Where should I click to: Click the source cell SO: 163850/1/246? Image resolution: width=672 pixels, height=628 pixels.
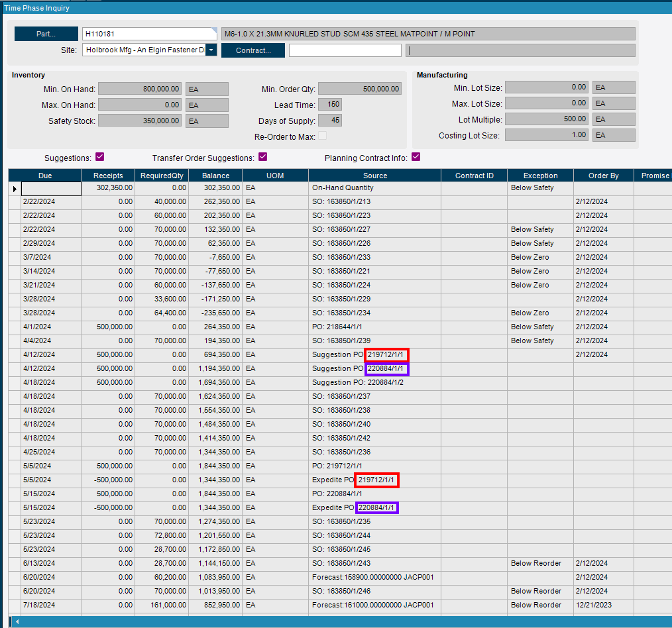tap(374, 591)
